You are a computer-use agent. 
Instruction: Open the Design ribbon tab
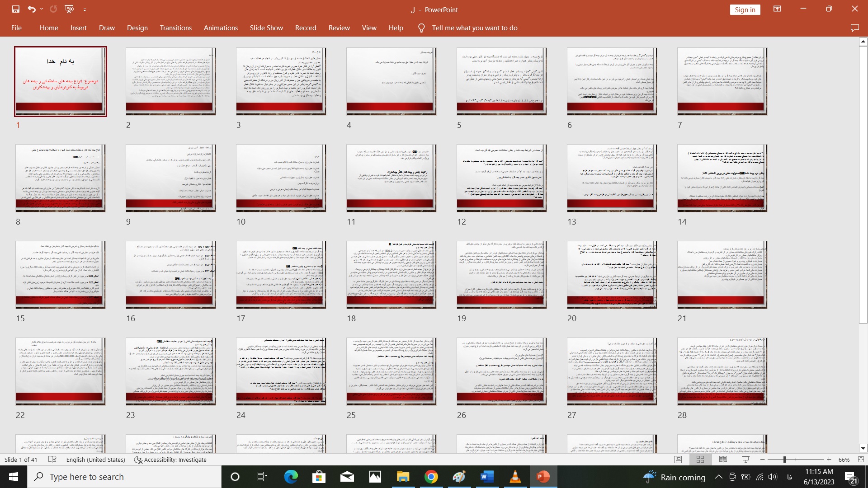click(x=137, y=28)
